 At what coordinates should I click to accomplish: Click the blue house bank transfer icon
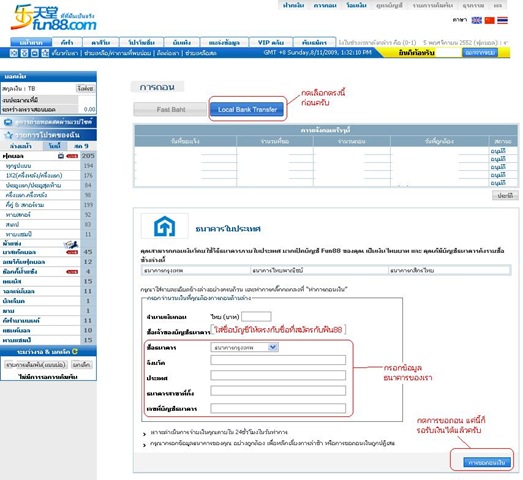pos(164,226)
